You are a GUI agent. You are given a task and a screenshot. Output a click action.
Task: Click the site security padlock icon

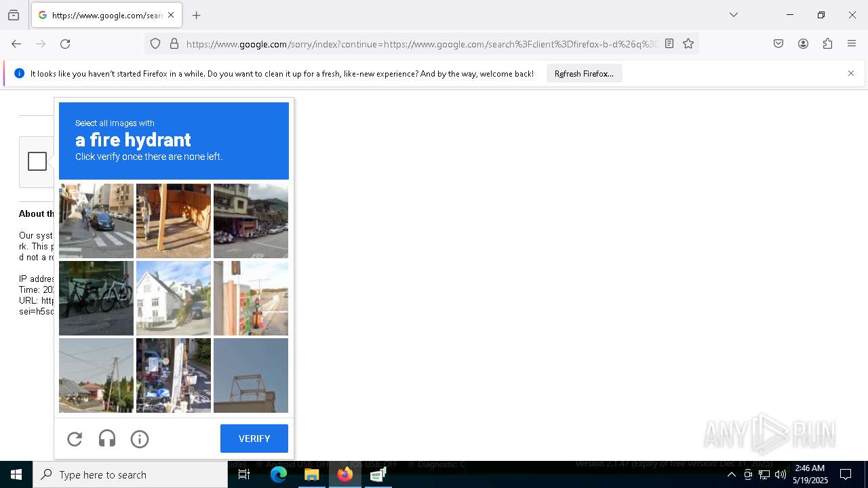point(174,44)
